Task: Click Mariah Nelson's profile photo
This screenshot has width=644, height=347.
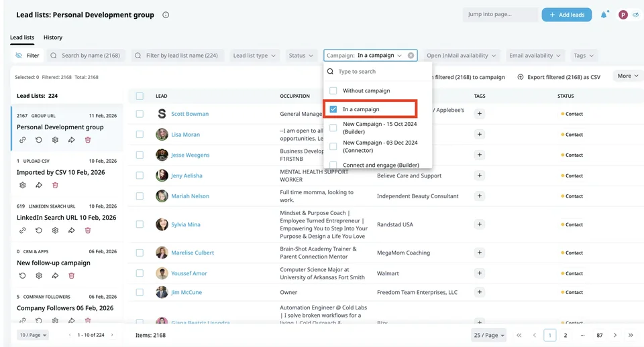Action: pyautogui.click(x=162, y=196)
